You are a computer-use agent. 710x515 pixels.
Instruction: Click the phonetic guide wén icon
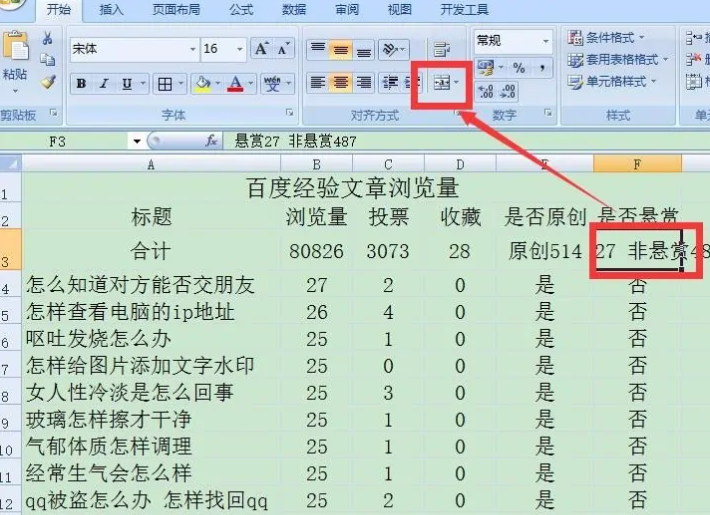point(273,84)
